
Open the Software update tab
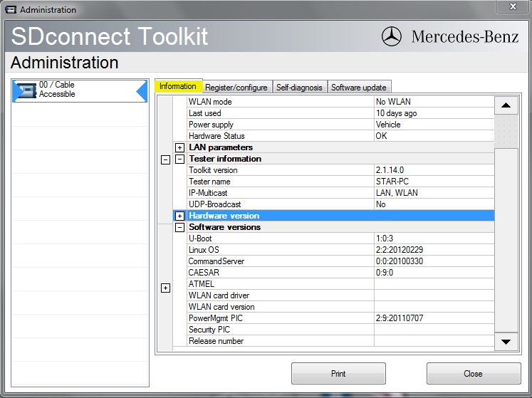point(359,87)
